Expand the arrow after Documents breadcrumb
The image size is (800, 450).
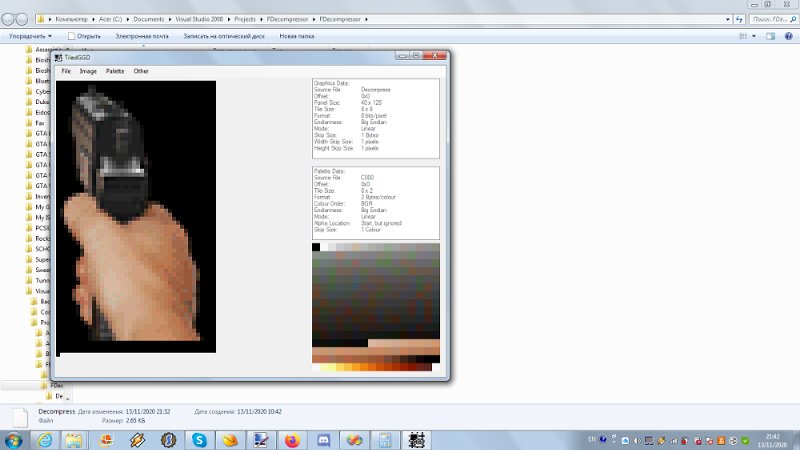(x=169, y=19)
